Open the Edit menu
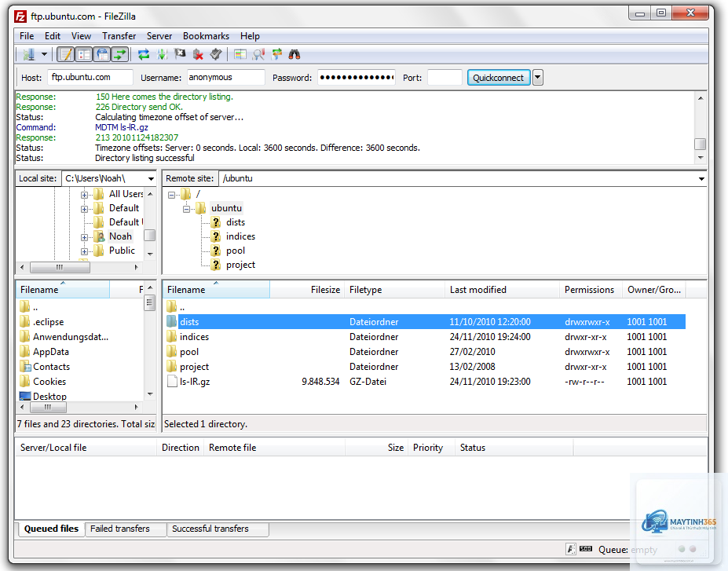Image resolution: width=728 pixels, height=571 pixels. point(53,36)
